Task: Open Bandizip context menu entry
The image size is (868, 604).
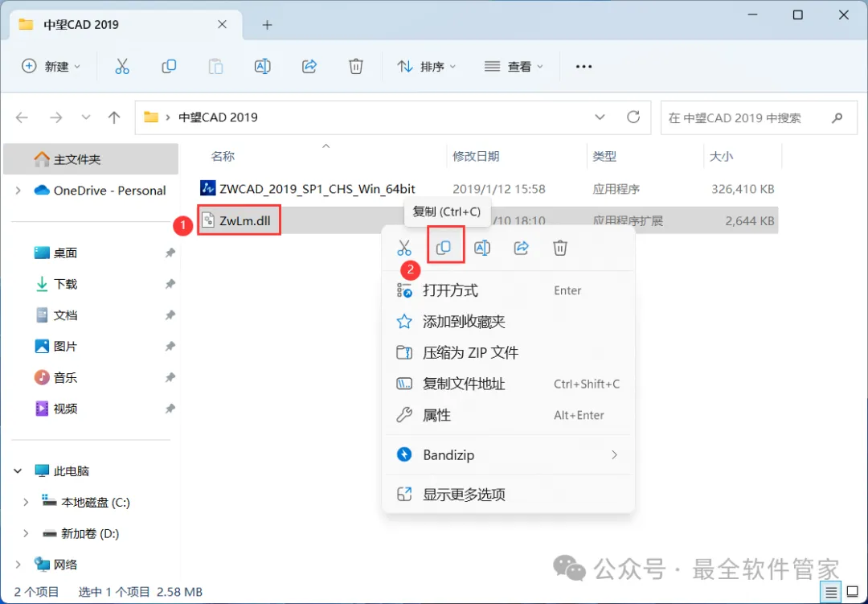Action: pos(508,455)
